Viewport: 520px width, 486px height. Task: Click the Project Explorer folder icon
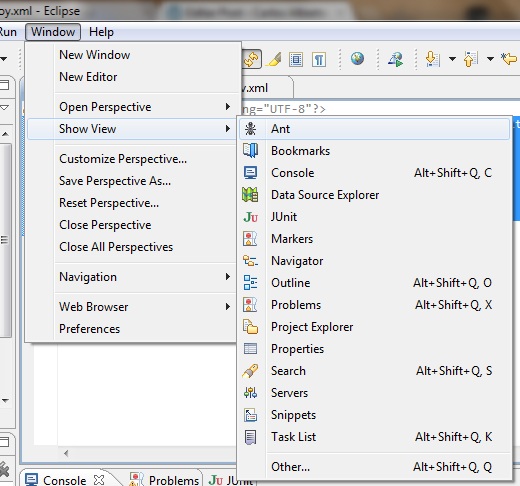(x=250, y=327)
